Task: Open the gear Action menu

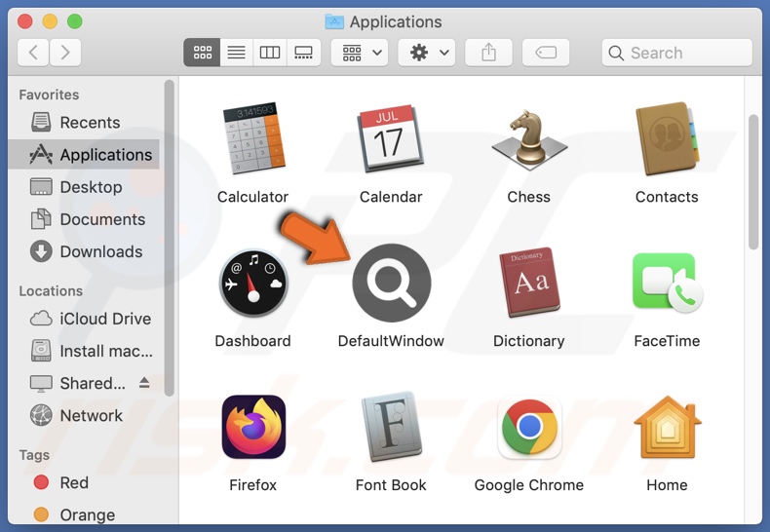Action: click(426, 52)
